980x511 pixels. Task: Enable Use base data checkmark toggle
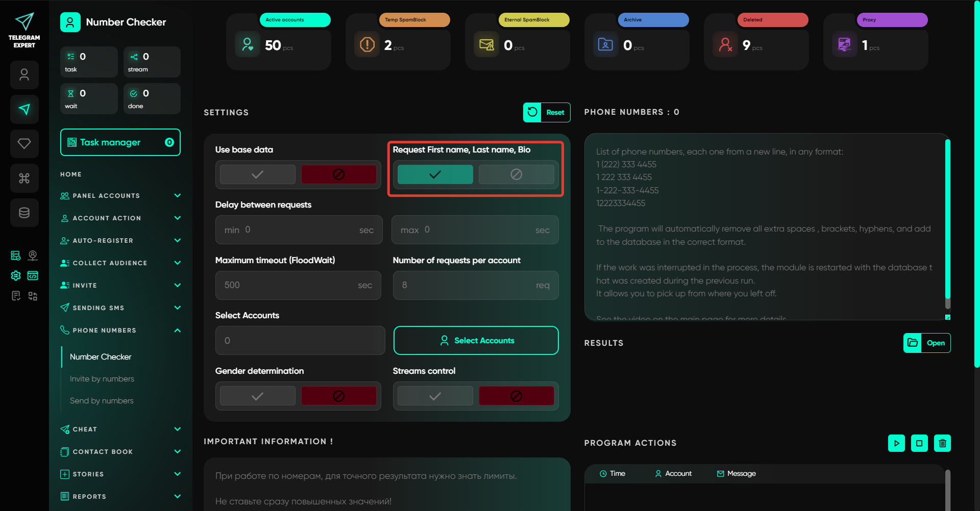pyautogui.click(x=258, y=174)
